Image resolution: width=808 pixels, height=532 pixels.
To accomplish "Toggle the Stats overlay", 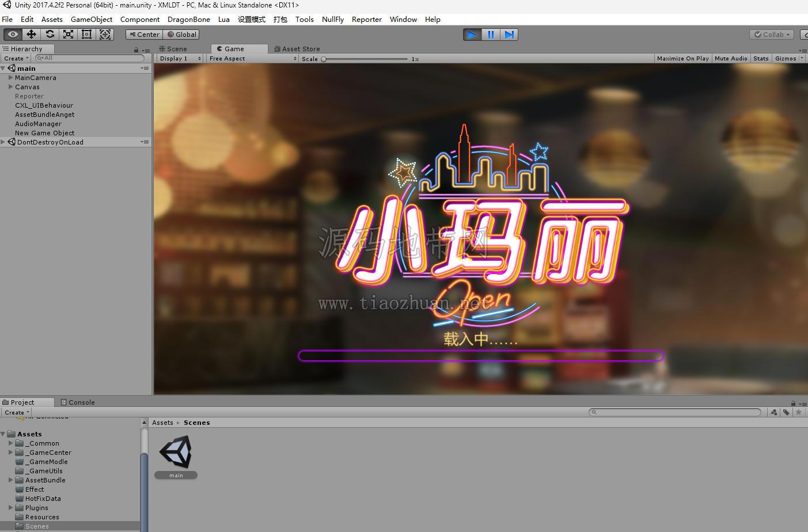I will click(761, 58).
